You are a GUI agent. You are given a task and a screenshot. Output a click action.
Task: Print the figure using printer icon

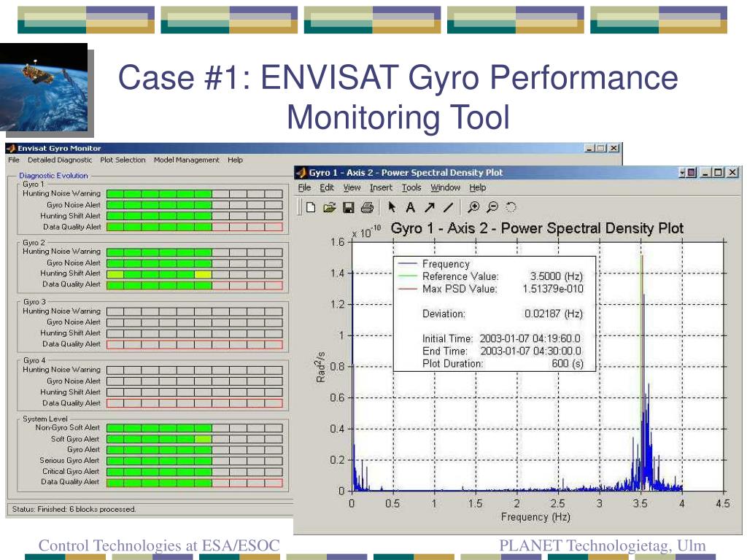[367, 207]
